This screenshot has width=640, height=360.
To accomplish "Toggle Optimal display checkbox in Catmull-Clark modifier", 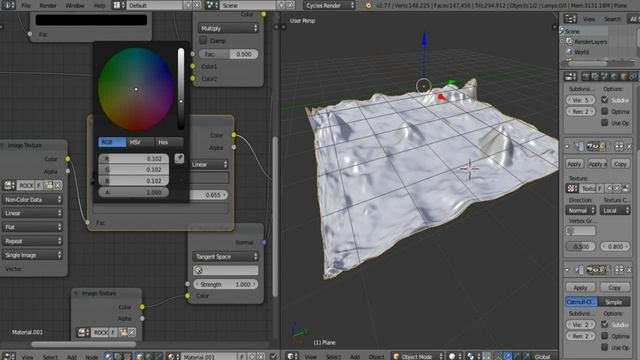I will (604, 336).
